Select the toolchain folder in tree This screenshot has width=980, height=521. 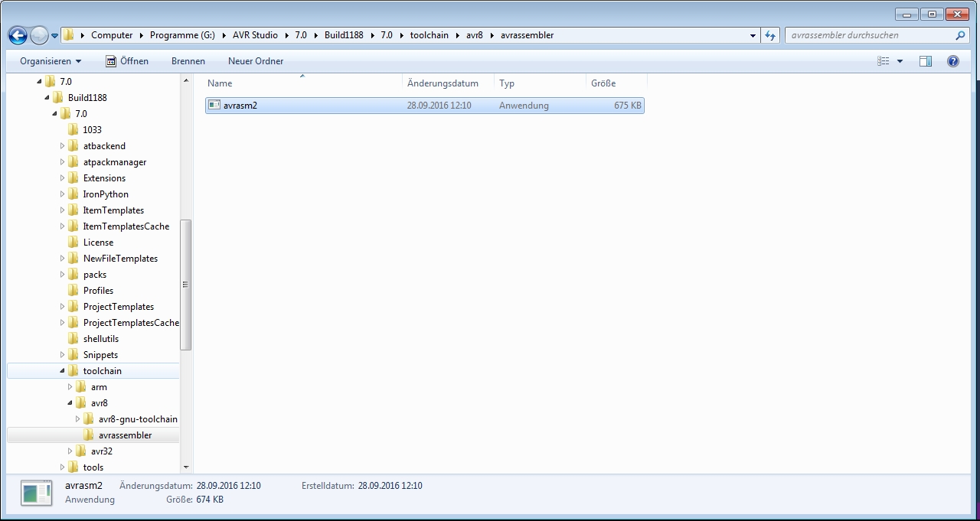pyautogui.click(x=103, y=371)
